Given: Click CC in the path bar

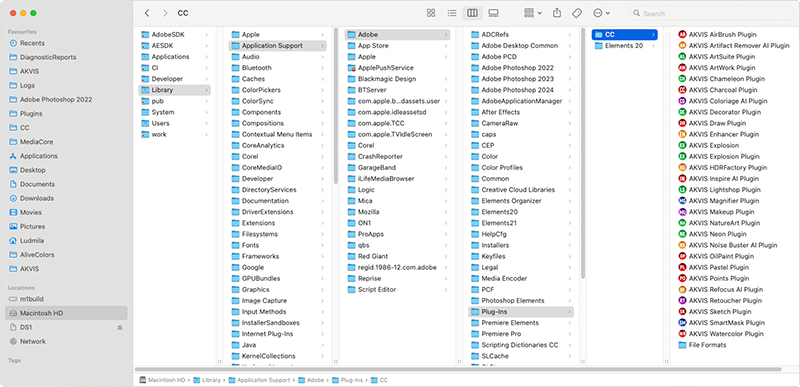Looking at the screenshot, I should 379,380.
